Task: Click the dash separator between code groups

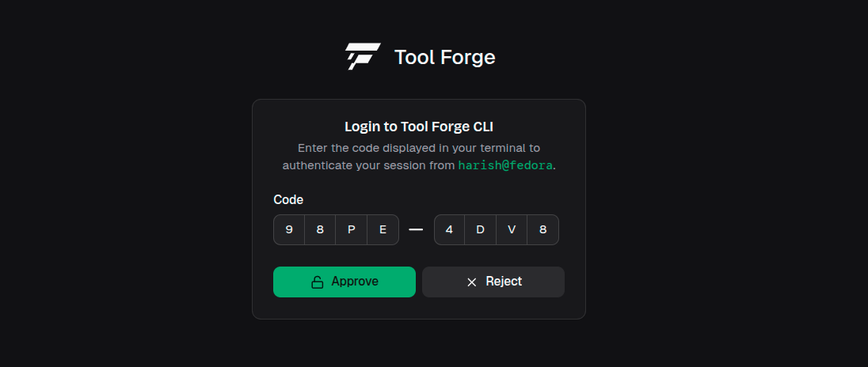Action: (416, 230)
